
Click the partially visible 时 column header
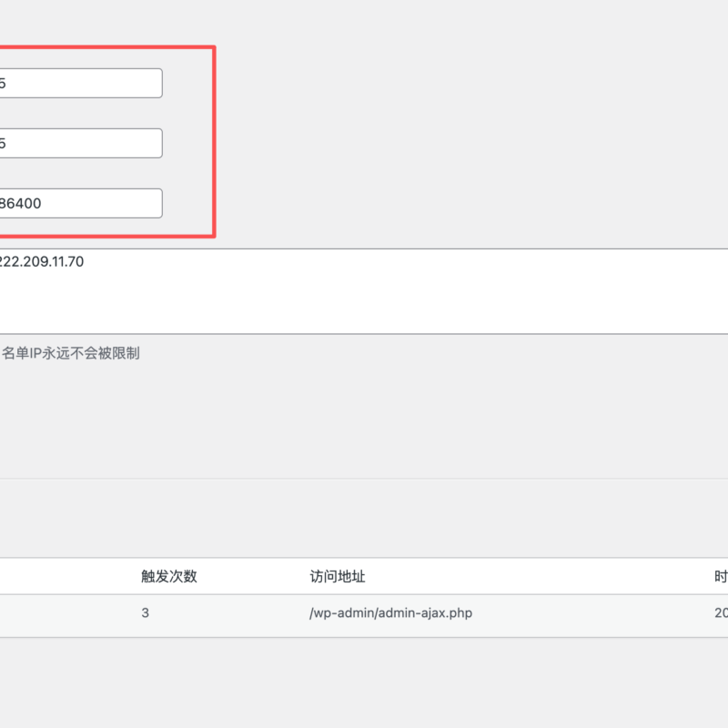(x=720, y=576)
